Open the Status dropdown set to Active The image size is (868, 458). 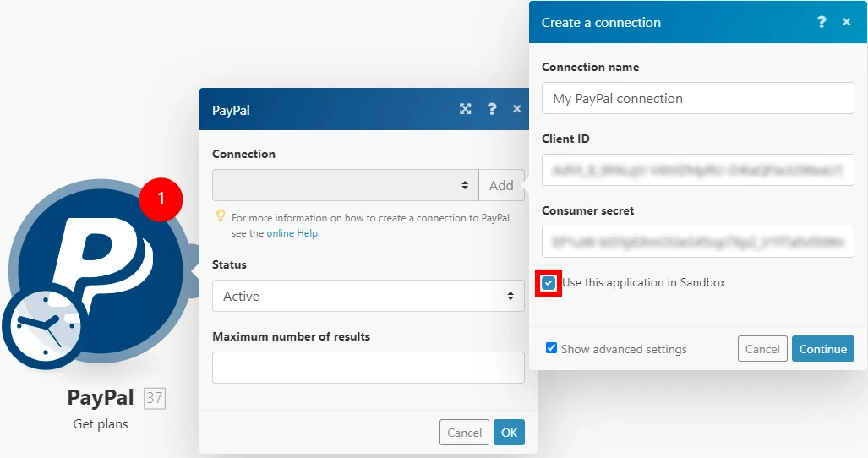[368, 296]
